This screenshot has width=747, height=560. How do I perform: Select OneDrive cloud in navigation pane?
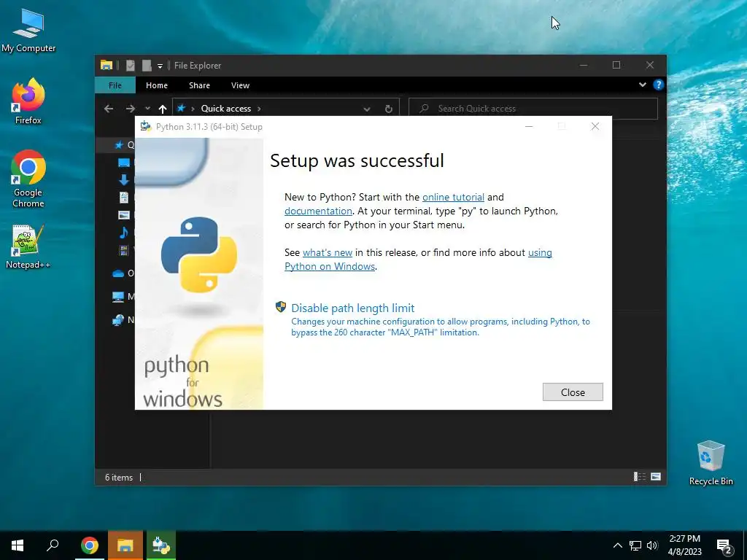(x=118, y=273)
